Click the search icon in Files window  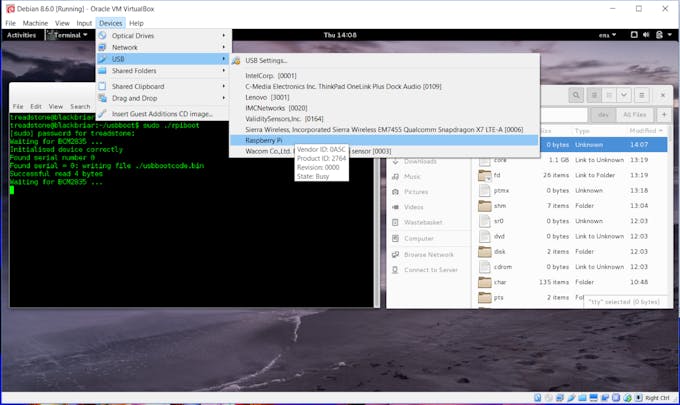576,95
